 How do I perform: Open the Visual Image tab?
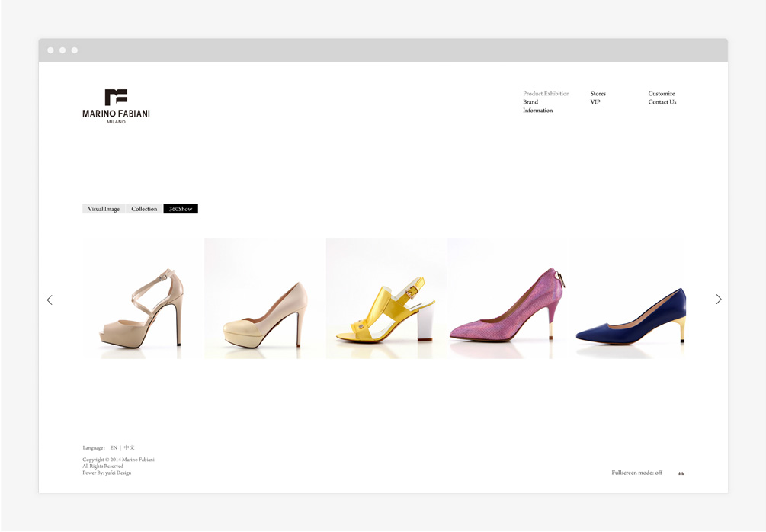point(104,209)
